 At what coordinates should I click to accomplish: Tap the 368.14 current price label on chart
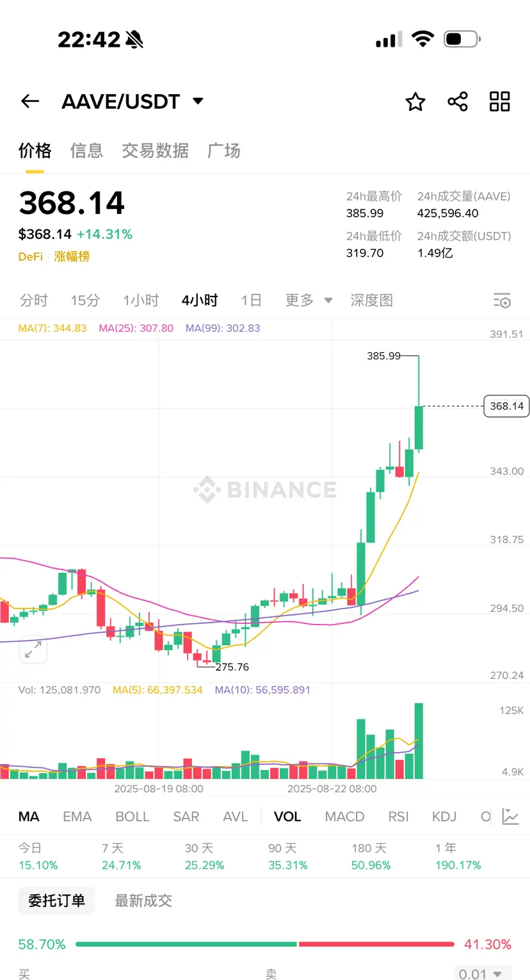506,406
